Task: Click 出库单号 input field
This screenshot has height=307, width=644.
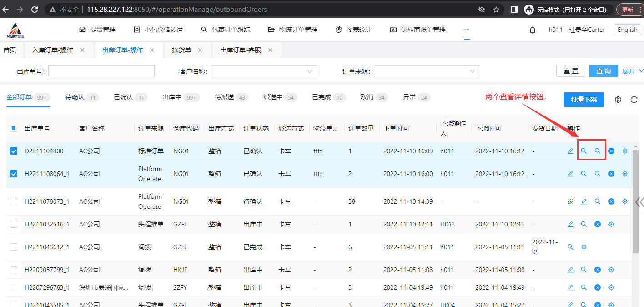Action: [101, 71]
